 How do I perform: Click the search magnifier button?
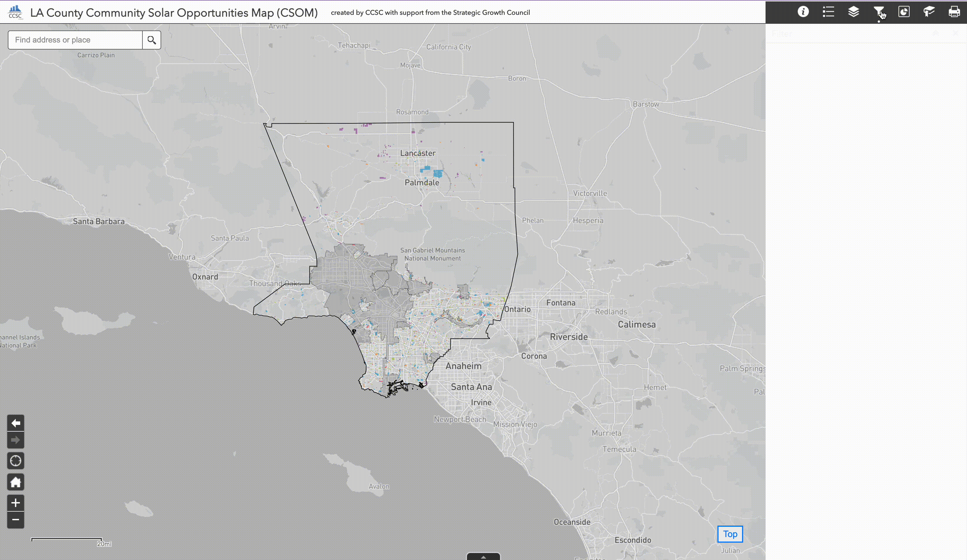(x=152, y=40)
